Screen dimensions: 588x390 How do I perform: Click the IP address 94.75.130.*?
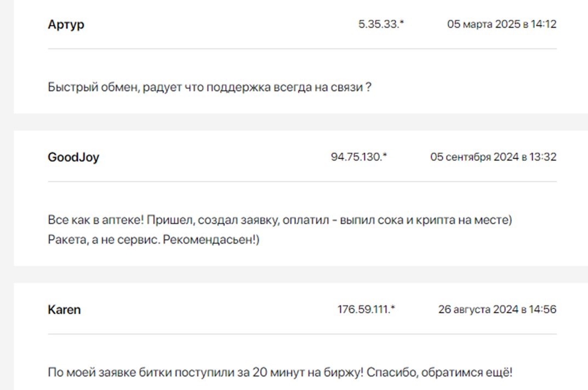359,157
